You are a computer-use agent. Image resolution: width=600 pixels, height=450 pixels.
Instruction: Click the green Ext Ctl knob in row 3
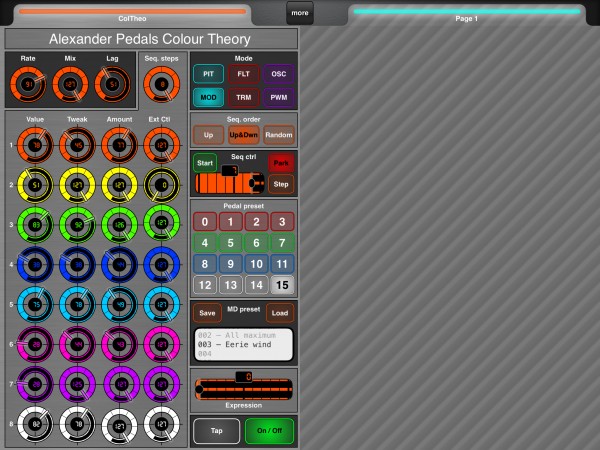[x=161, y=225]
